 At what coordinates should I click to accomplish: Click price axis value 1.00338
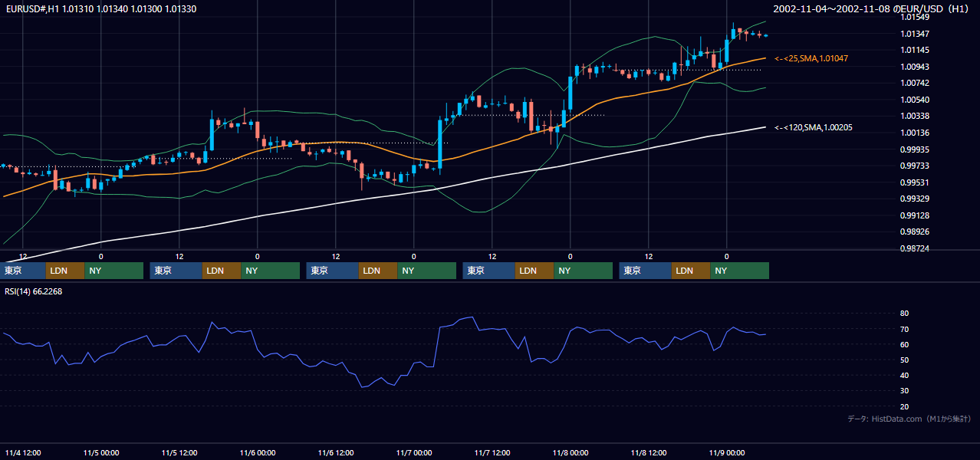click(914, 116)
